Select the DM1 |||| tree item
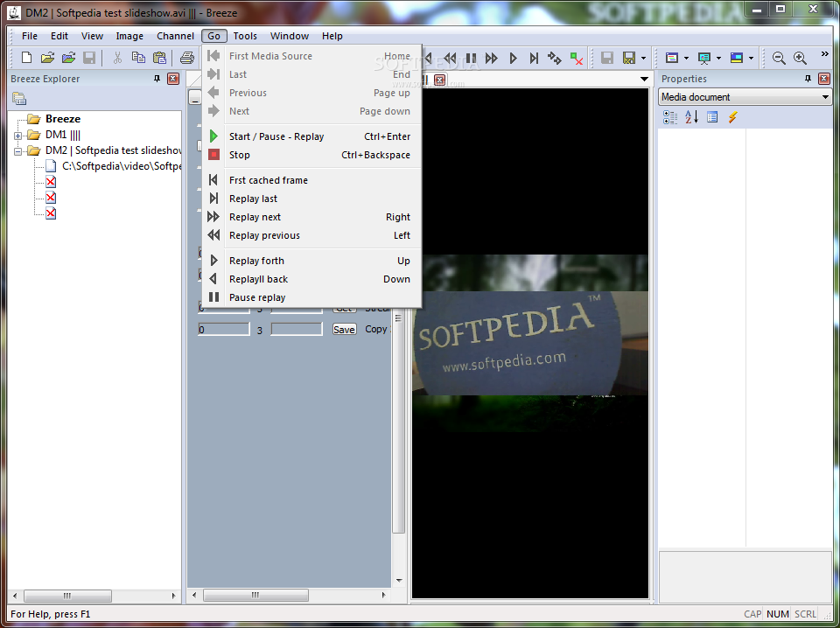 [63, 135]
